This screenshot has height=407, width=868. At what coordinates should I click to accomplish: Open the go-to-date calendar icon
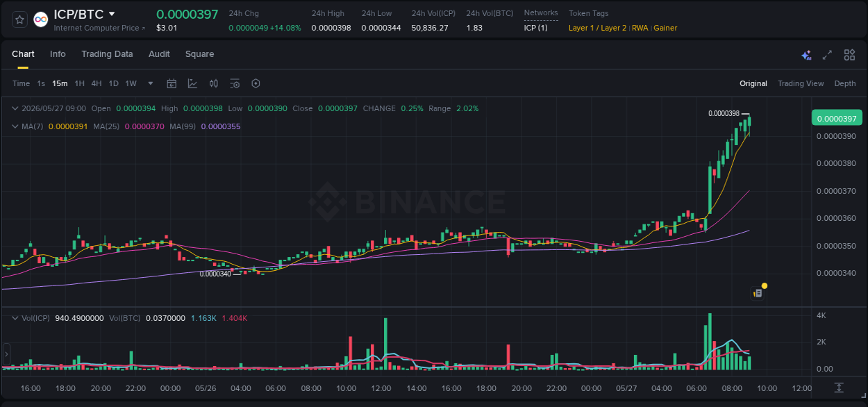[x=172, y=83]
